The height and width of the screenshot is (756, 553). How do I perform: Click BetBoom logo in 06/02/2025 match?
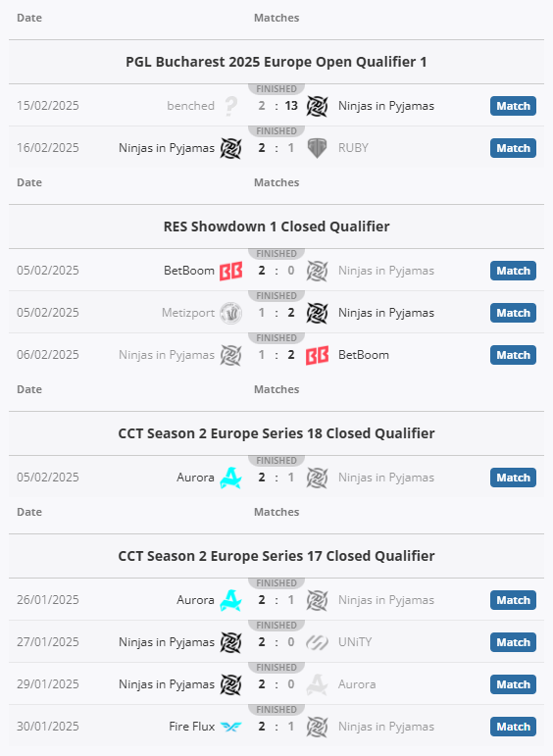[318, 355]
